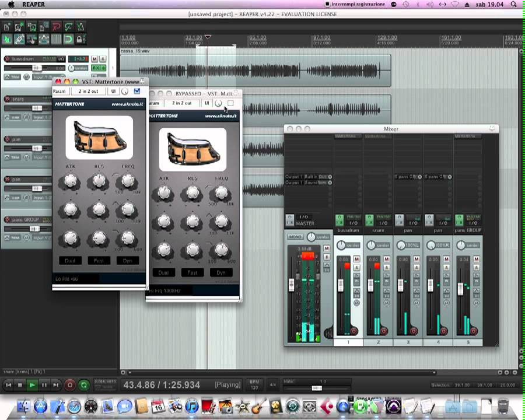Screen dimensions: 525x420
Task: Open 2 in 2 out menu, front Mattertone
Action: 89,91
